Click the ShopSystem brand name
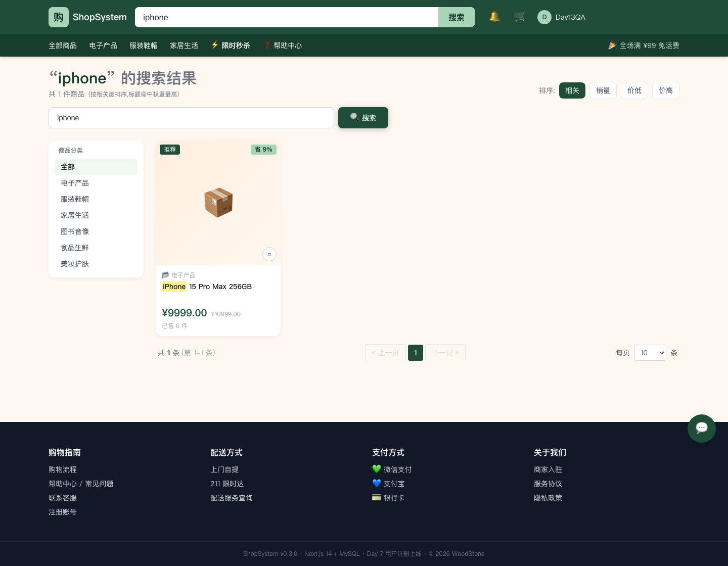The height and width of the screenshot is (566, 728). 100,17
